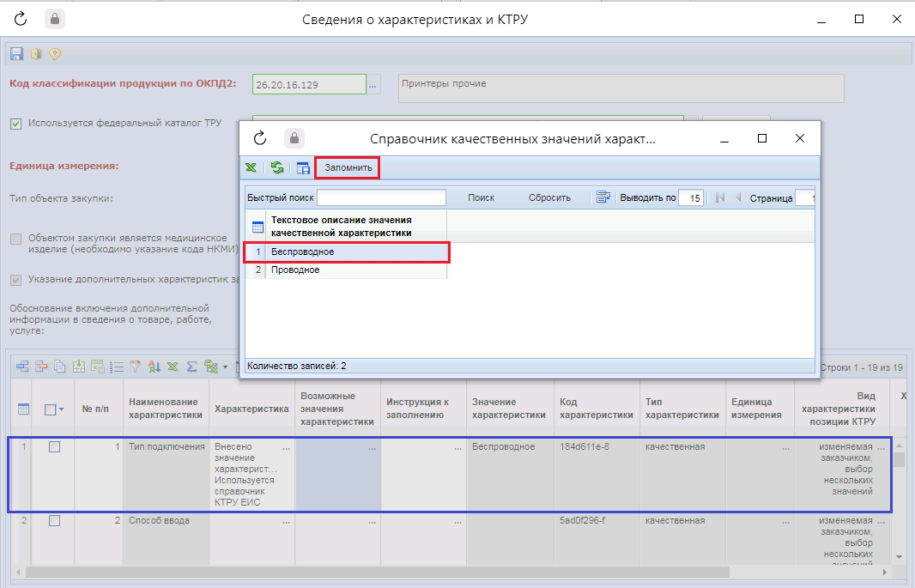Click the 'Сбросить' search reset button
The height and width of the screenshot is (588, 915).
[x=549, y=197]
